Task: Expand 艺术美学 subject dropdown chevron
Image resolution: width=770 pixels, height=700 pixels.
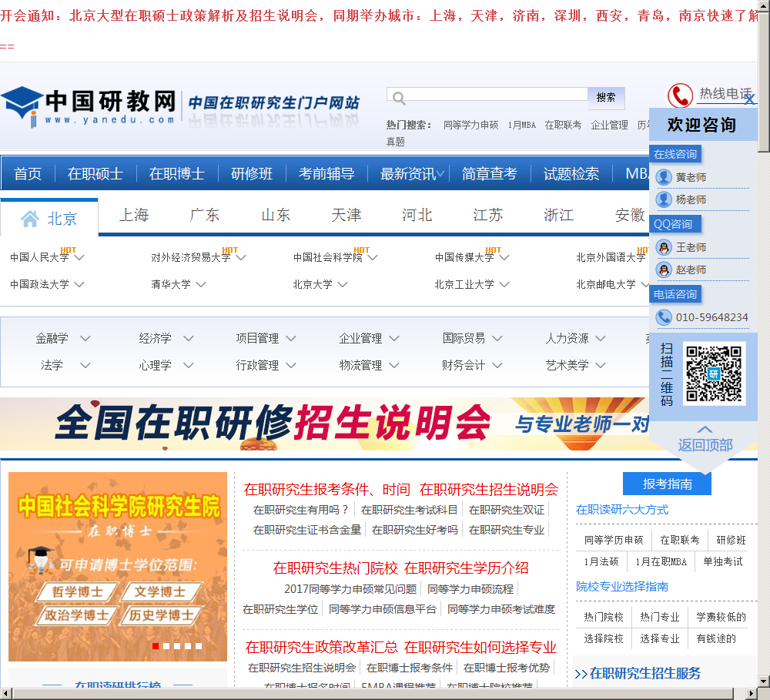Action: coord(600,366)
